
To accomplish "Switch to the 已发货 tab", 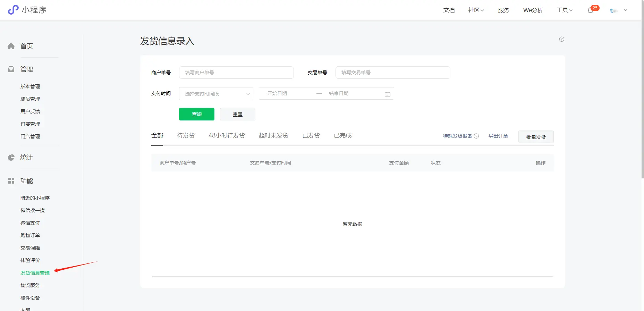I will 311,135.
